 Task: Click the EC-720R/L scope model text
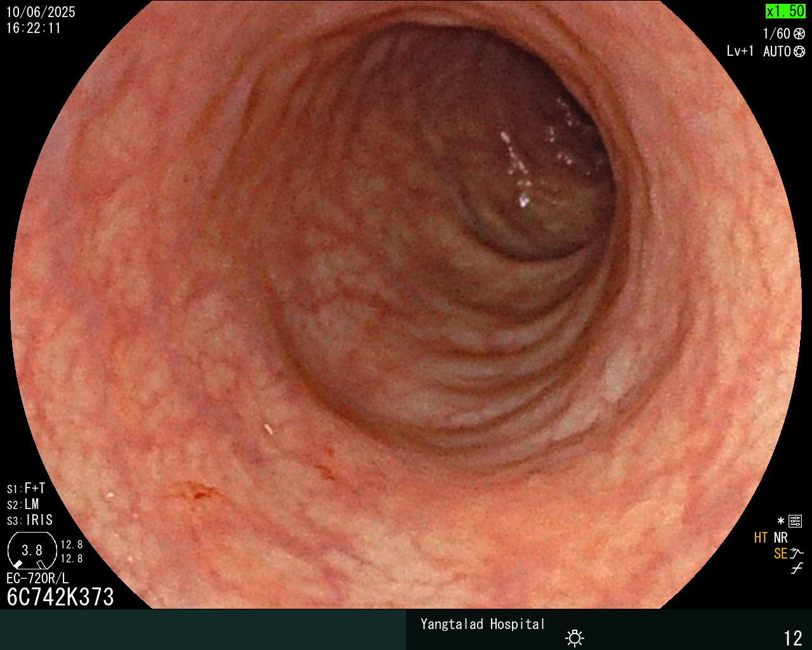37,578
